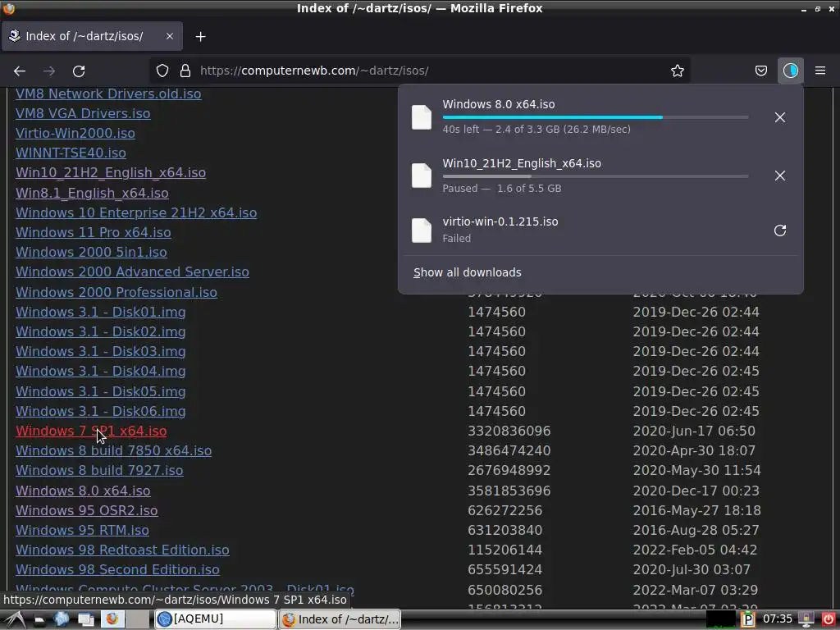Click the 07:35 clock
This screenshot has width=840, height=630.
[778, 619]
